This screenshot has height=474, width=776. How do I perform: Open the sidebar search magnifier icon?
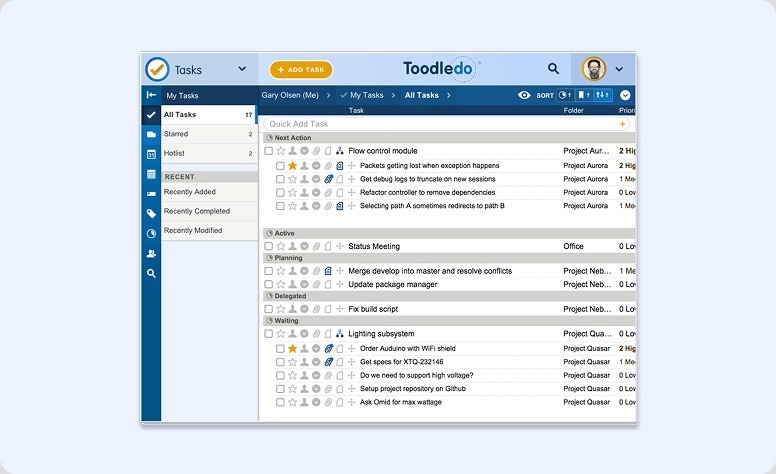(x=151, y=273)
